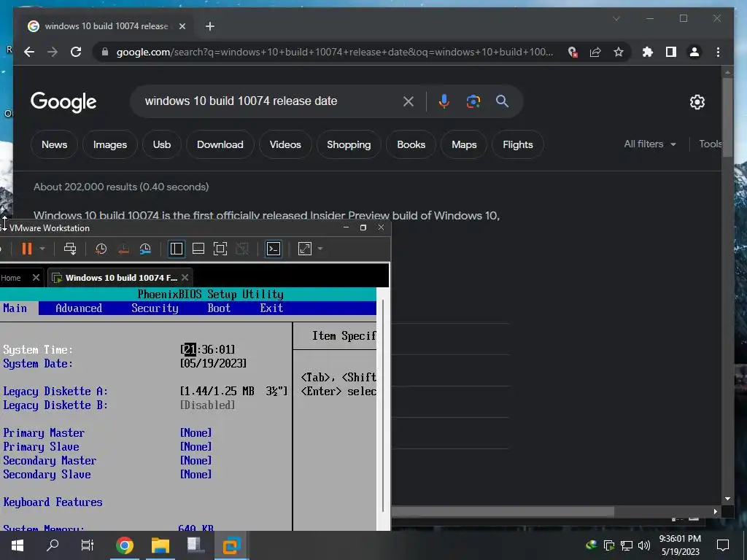This screenshot has width=747, height=560.
Task: Open the BIOS Security menu
Action: (155, 308)
